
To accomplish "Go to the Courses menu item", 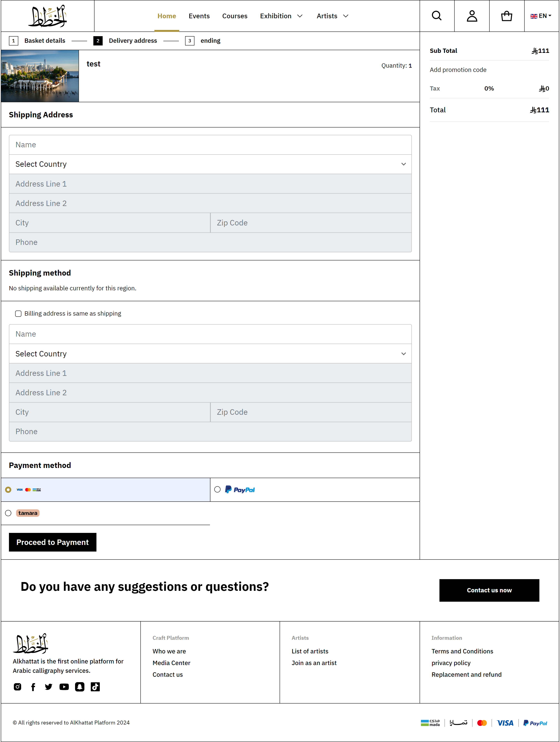I will pyautogui.click(x=234, y=16).
